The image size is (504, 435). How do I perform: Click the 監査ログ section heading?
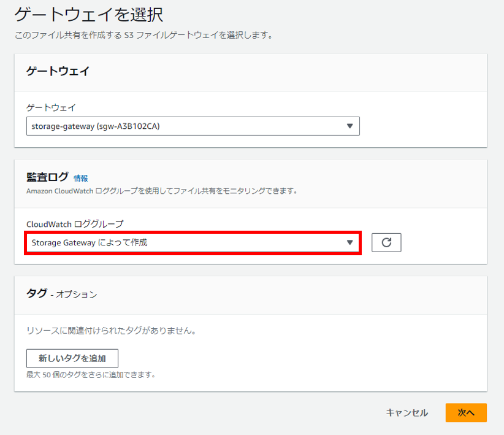click(47, 177)
